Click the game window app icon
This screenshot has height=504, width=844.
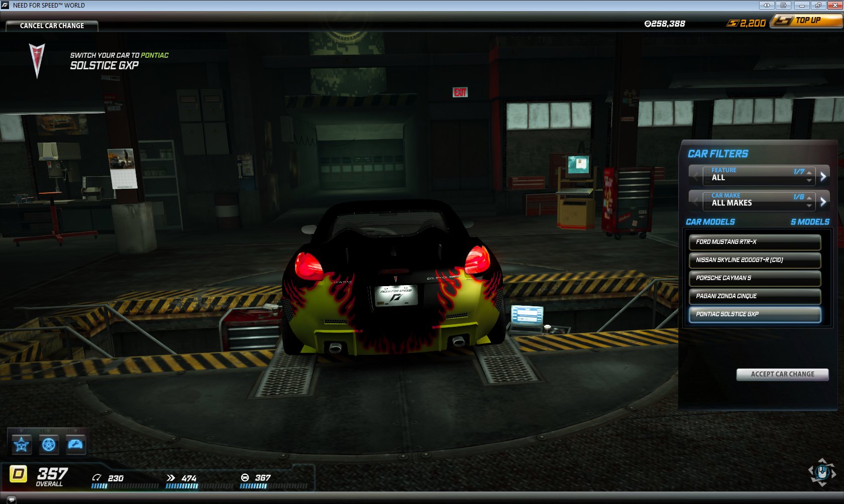tap(5, 5)
